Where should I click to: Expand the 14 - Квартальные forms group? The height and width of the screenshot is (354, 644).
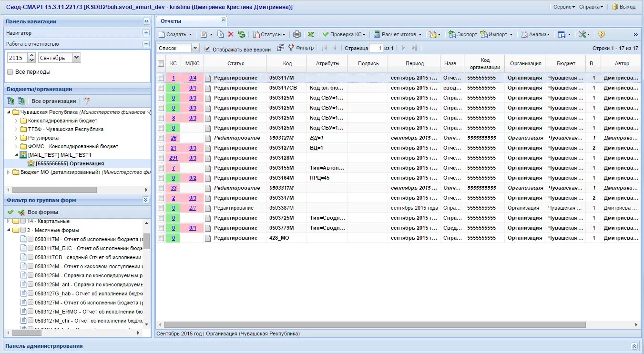(x=8, y=221)
